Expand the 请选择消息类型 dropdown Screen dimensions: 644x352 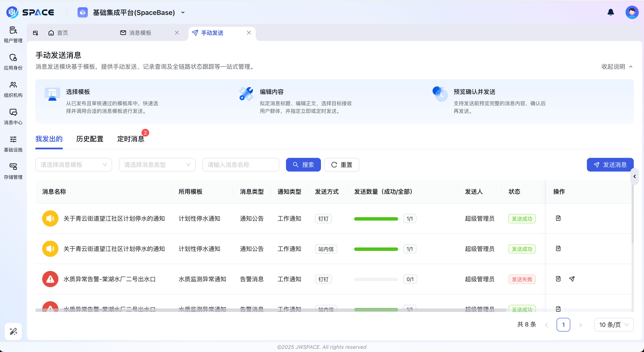click(157, 164)
